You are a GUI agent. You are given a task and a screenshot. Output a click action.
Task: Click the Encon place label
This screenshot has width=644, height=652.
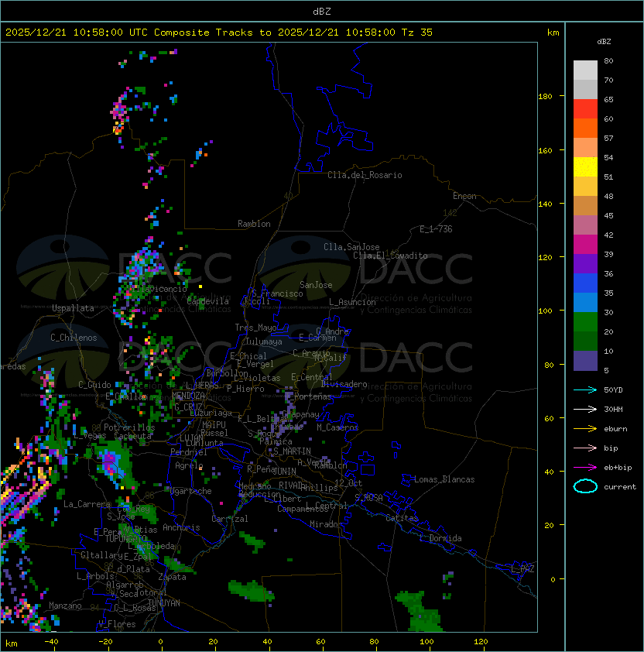point(464,196)
